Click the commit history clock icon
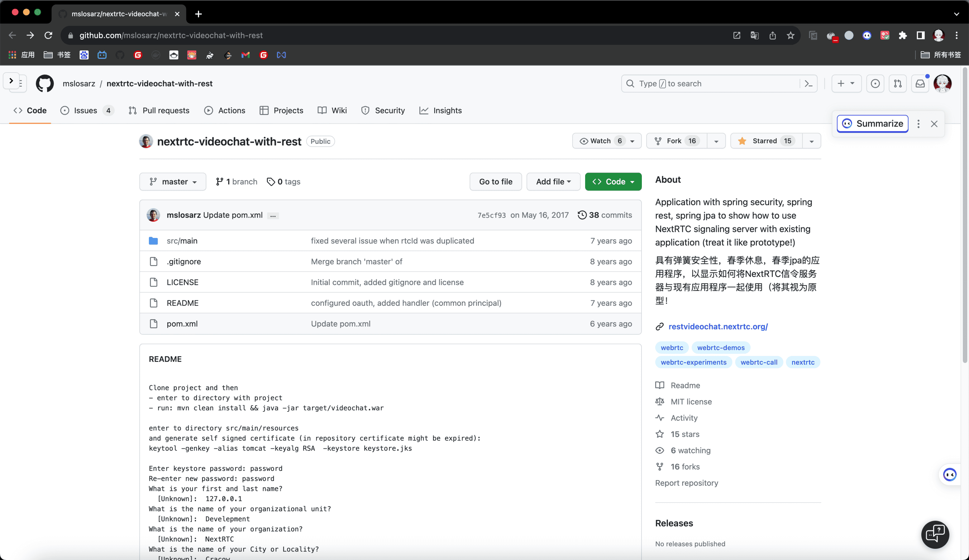 [x=582, y=215]
